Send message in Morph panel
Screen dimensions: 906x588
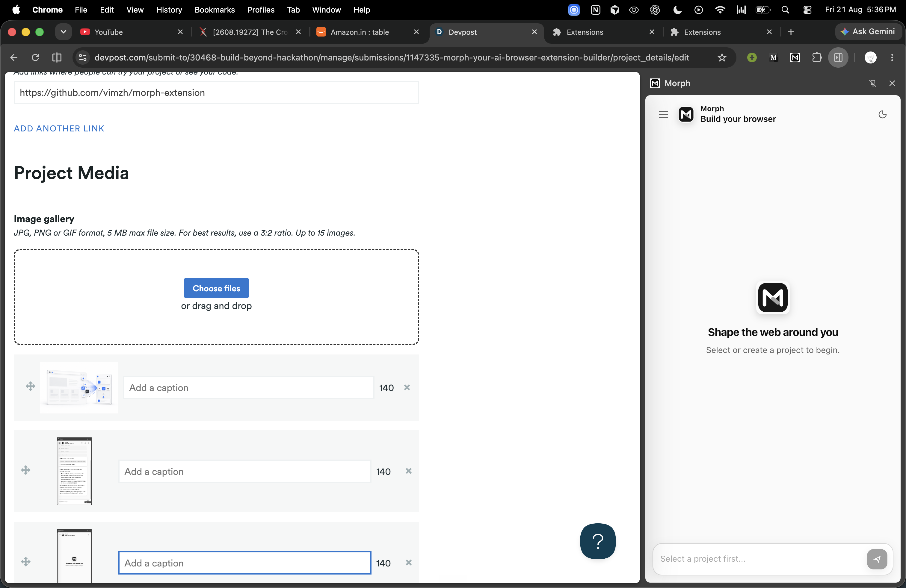(877, 559)
